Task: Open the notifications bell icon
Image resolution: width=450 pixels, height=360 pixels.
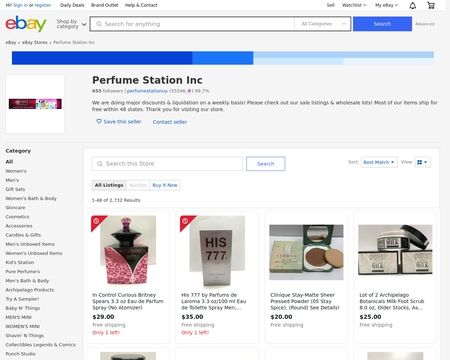Action: tap(413, 5)
